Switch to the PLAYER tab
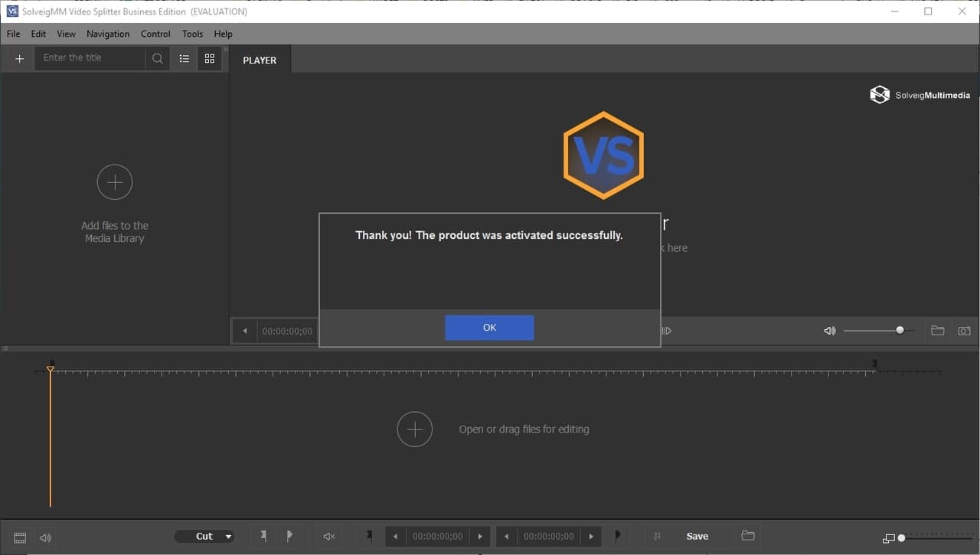 (x=260, y=60)
